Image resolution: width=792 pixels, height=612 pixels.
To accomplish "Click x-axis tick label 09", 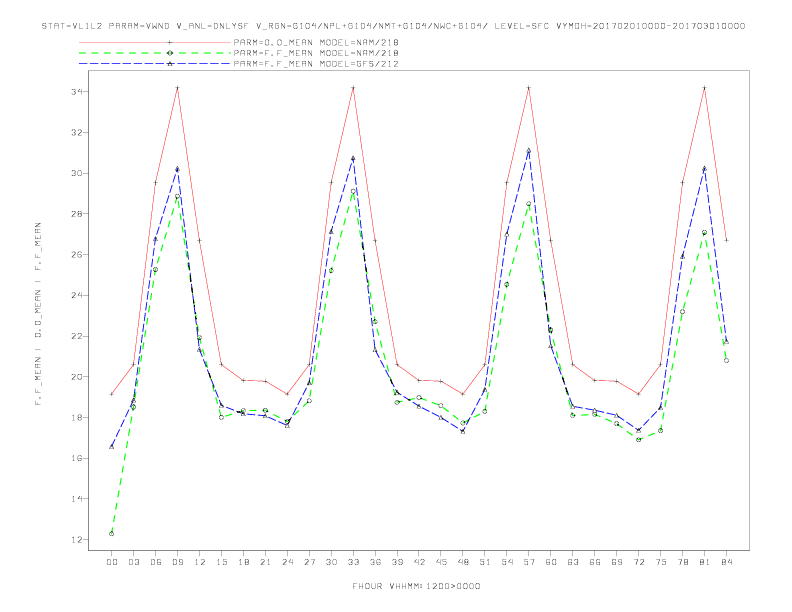I will click(177, 562).
